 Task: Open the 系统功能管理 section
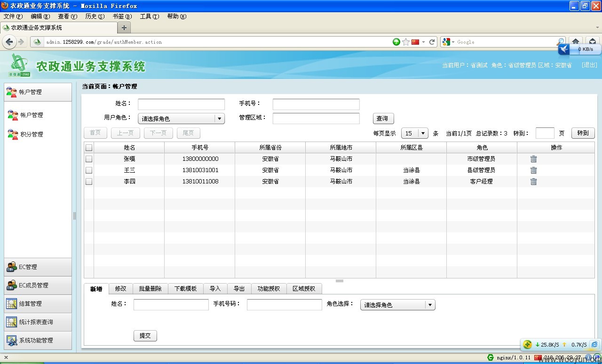[38, 340]
